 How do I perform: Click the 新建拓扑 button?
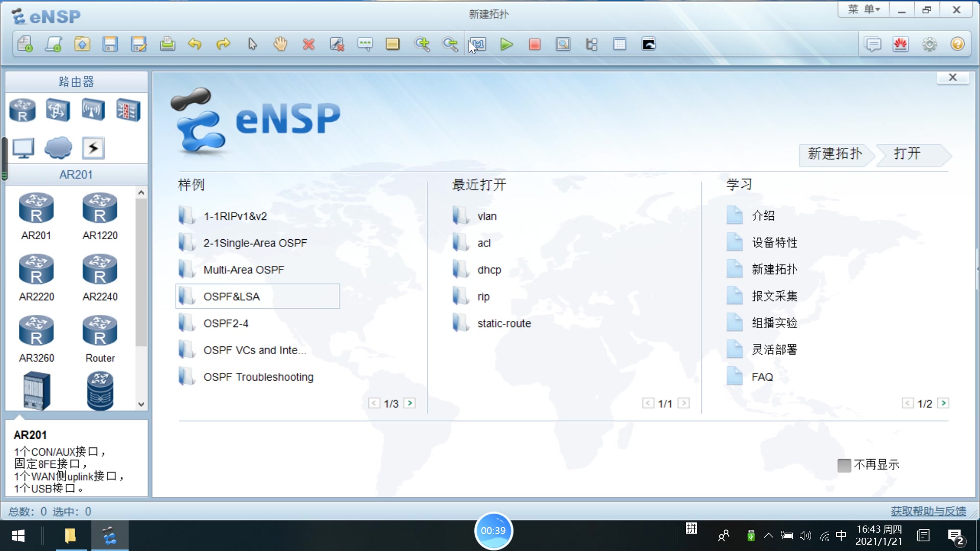(x=835, y=154)
